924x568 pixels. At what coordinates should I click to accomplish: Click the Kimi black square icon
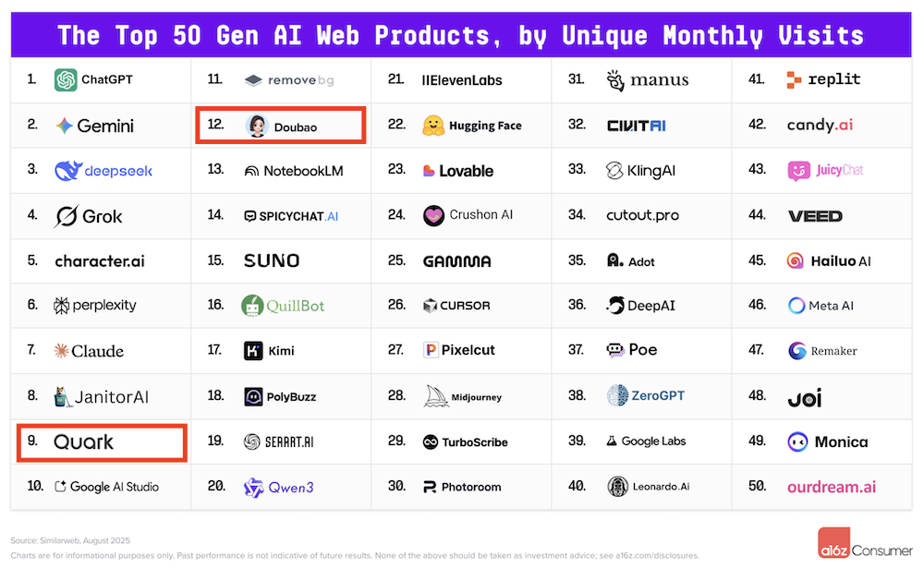(252, 351)
